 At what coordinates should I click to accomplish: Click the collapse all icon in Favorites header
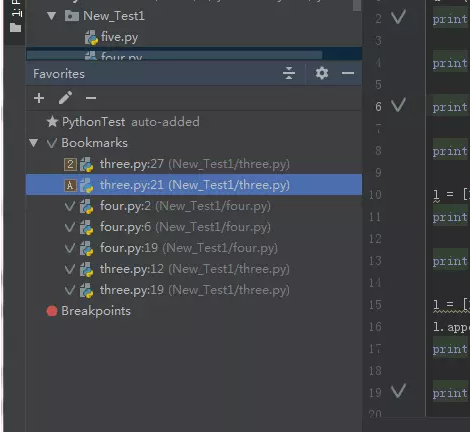pyautogui.click(x=289, y=73)
